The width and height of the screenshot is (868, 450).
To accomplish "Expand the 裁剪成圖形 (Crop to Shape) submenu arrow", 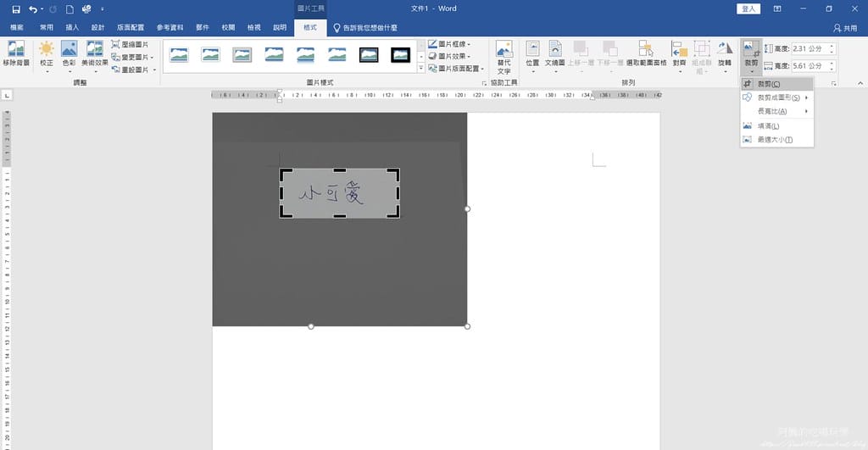I will click(x=807, y=98).
